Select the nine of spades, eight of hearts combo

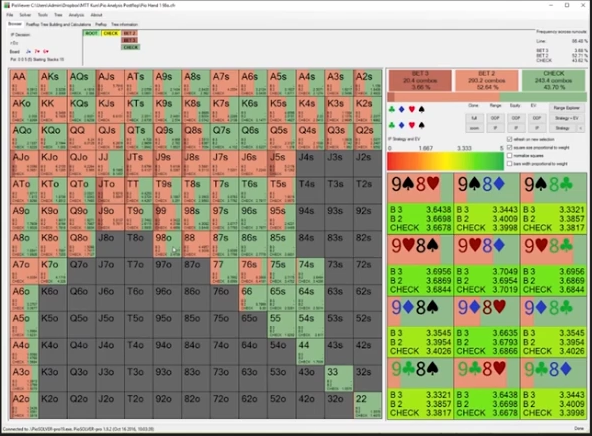click(x=420, y=204)
